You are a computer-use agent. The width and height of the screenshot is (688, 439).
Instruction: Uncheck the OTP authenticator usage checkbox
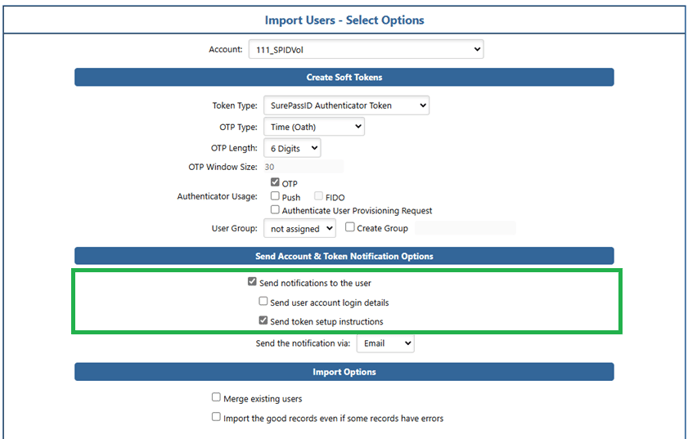click(x=275, y=182)
